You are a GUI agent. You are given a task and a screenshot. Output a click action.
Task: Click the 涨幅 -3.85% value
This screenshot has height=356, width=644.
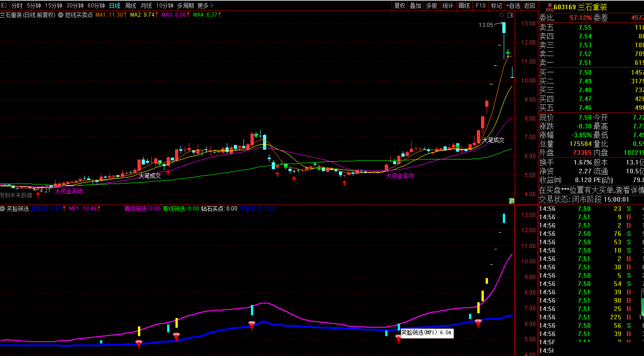click(581, 135)
